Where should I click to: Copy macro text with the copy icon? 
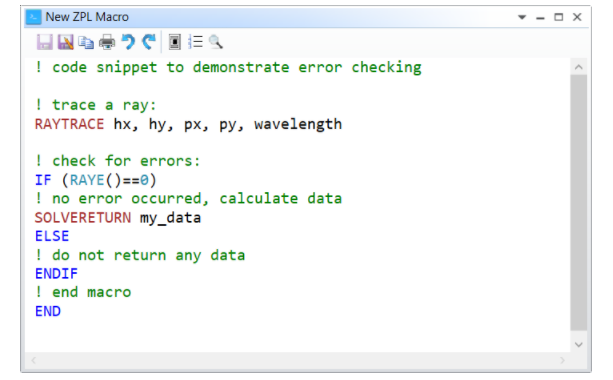[x=86, y=42]
